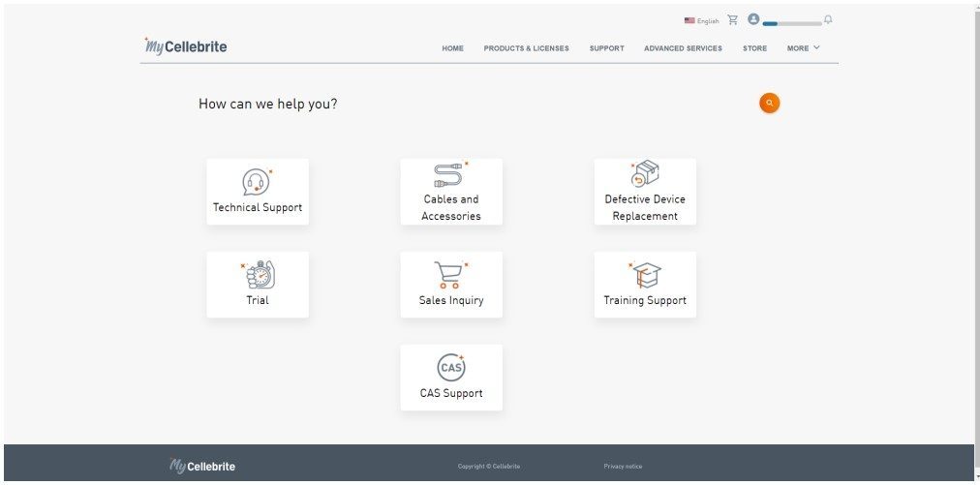
Task: Open the Technical Support headset icon
Action: coord(257,181)
